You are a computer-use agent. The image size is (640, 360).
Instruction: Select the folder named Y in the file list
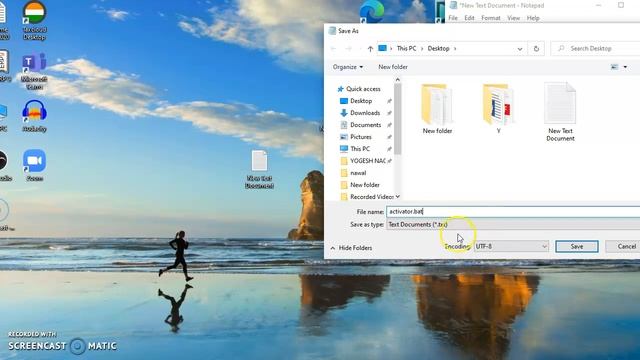click(498, 109)
